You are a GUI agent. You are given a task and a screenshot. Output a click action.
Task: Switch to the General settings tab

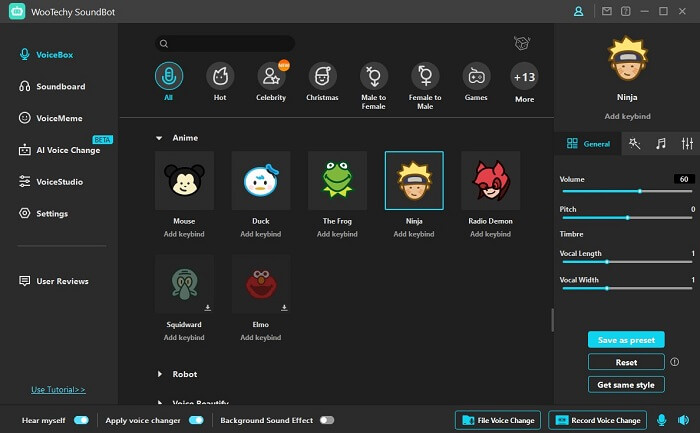click(588, 144)
